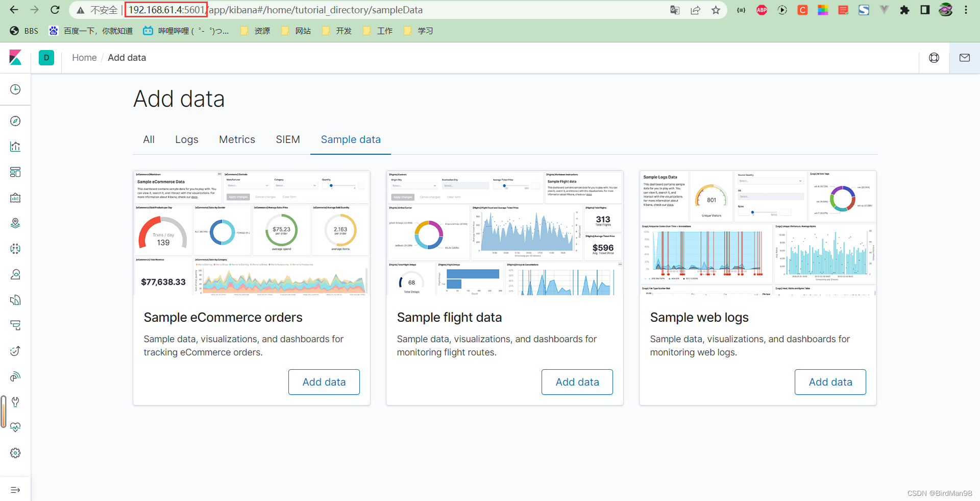Open Discover compass icon in sidebar
The image size is (980, 501).
click(15, 121)
